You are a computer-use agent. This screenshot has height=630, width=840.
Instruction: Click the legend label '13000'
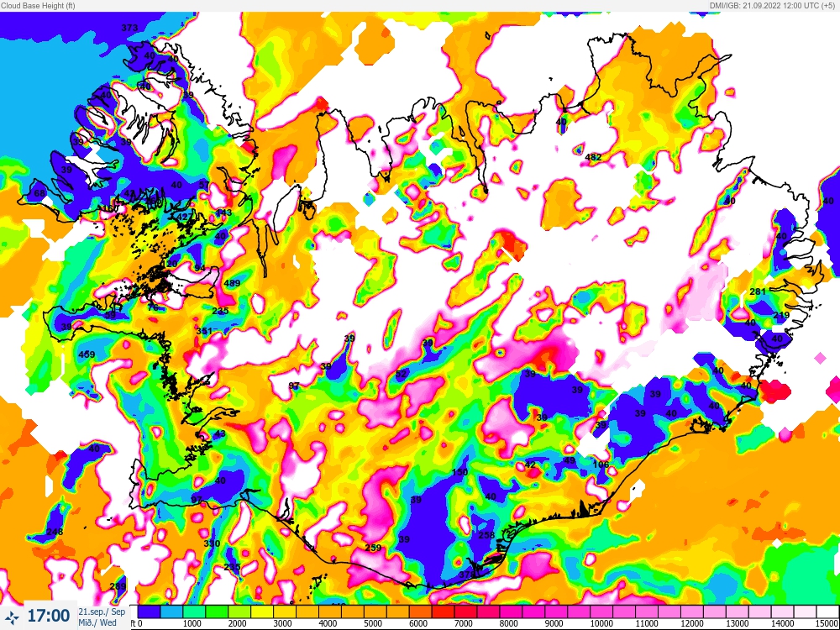click(x=737, y=623)
